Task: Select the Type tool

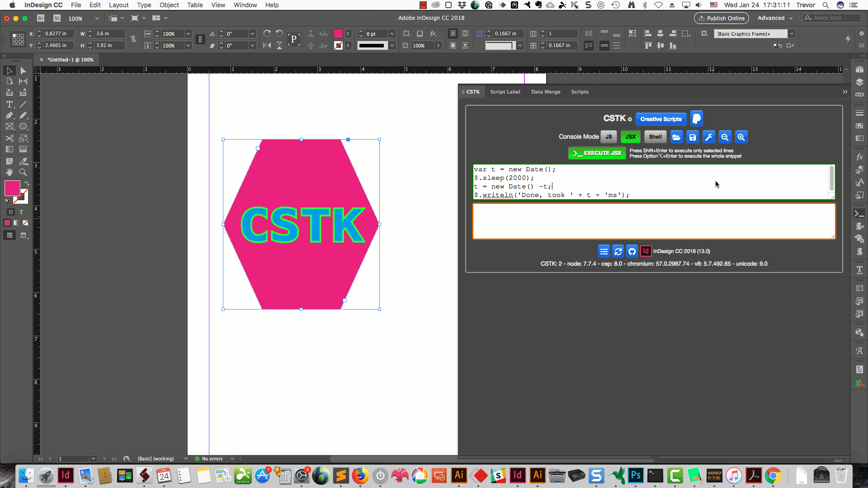Action: (9, 104)
